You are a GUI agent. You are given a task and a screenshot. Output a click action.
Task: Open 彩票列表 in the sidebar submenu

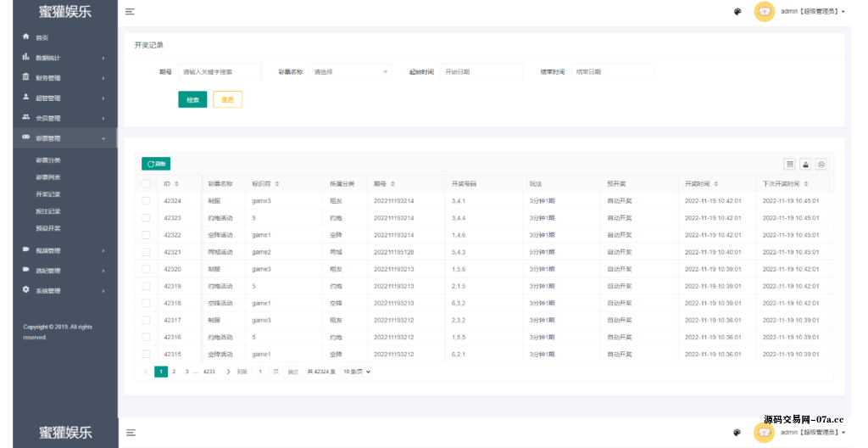(48, 177)
